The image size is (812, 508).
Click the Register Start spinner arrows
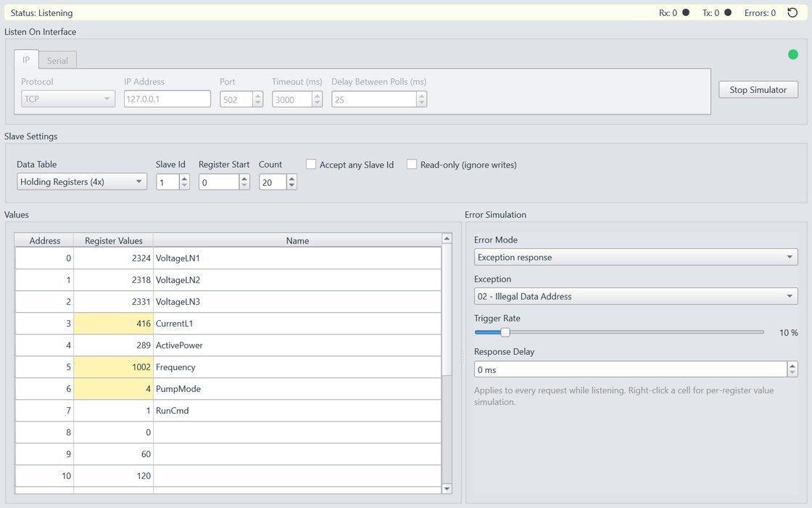pyautogui.click(x=244, y=182)
